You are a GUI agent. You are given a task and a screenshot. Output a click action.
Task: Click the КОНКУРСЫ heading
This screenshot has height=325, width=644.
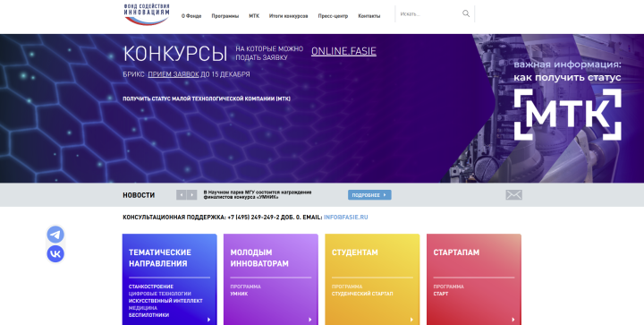(175, 54)
